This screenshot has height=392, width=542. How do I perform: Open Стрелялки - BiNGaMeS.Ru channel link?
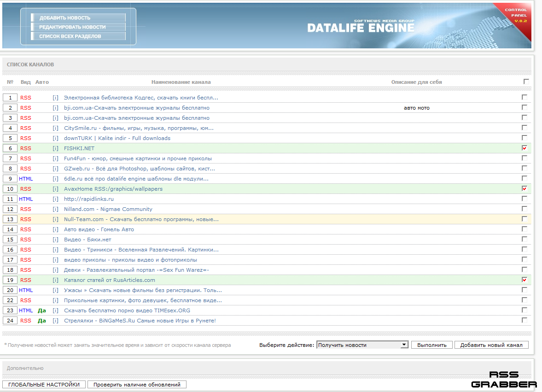click(x=140, y=321)
